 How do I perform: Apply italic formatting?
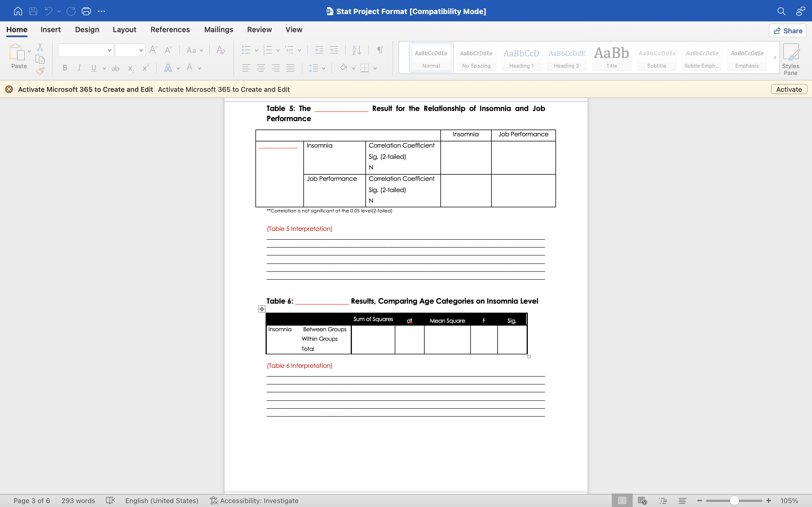click(x=79, y=68)
